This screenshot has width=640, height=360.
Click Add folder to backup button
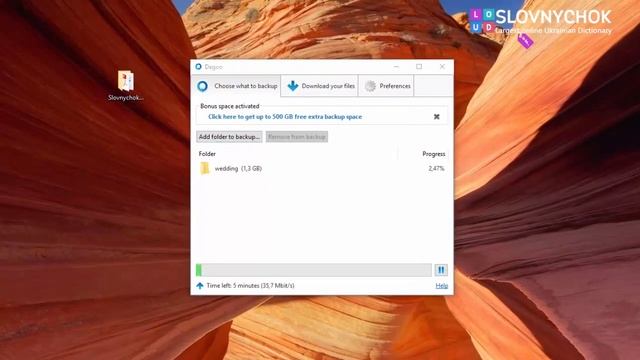point(229,137)
